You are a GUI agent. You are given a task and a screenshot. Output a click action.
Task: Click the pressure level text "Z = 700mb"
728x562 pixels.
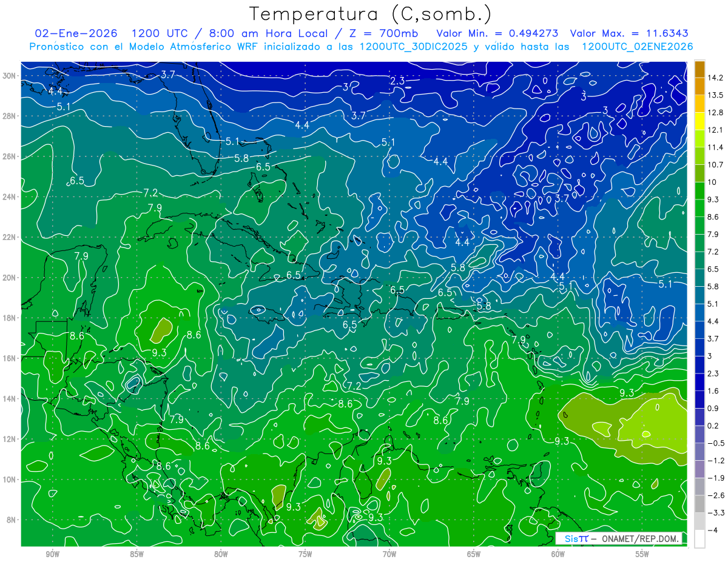point(385,33)
